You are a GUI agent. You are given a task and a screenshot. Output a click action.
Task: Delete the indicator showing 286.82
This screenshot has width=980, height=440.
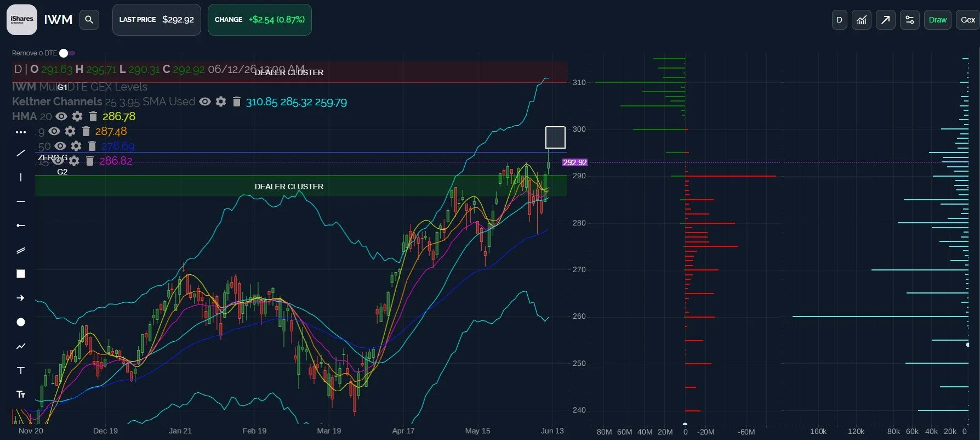tap(90, 161)
